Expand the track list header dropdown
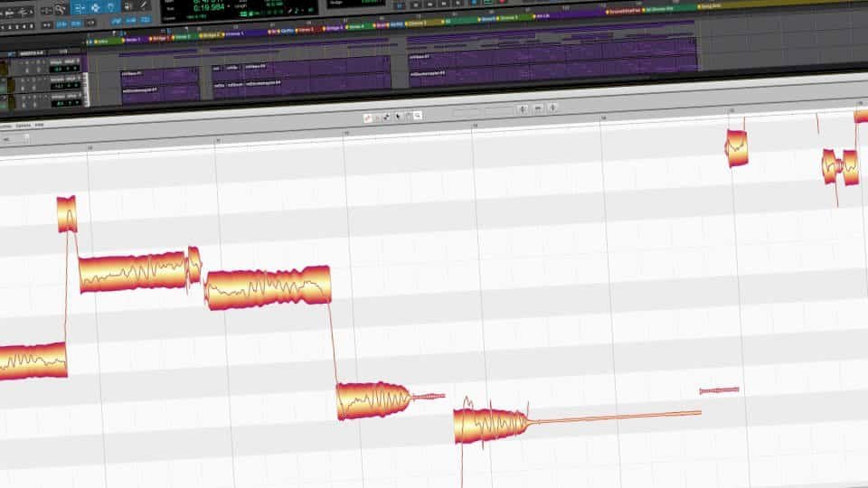This screenshot has width=868, height=488. [x=11, y=54]
